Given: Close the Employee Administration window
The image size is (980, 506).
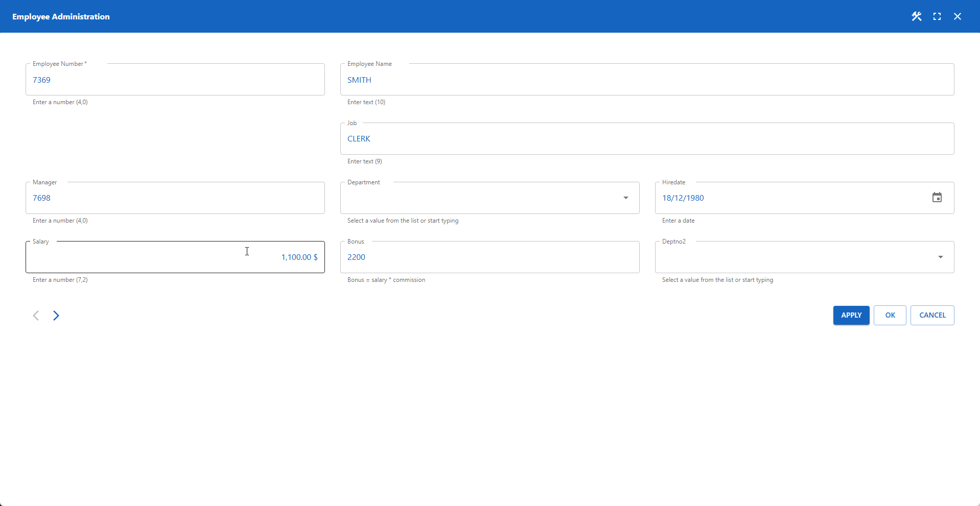Looking at the screenshot, I should pyautogui.click(x=958, y=16).
